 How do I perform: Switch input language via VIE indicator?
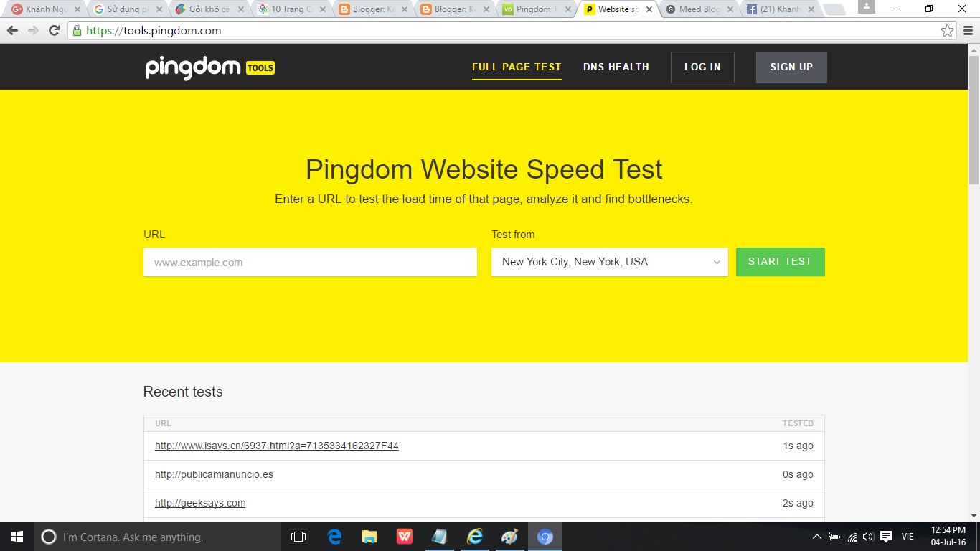[908, 537]
